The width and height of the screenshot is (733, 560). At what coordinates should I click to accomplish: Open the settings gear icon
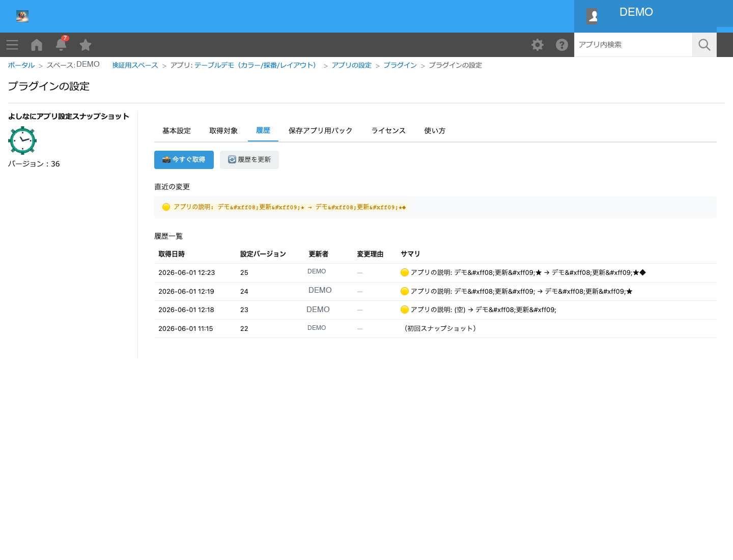coord(538,45)
